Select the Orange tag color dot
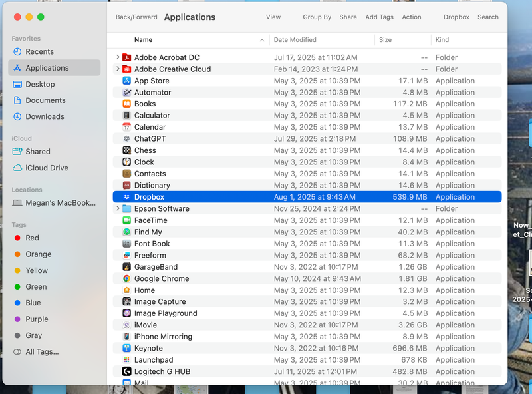The width and height of the screenshot is (532, 394). (17, 254)
